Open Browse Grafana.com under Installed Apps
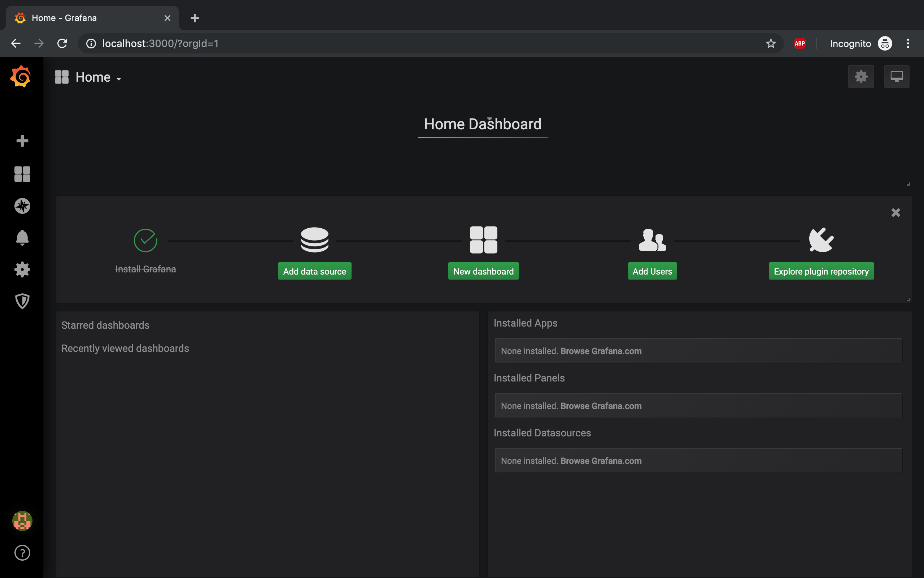 (x=601, y=351)
